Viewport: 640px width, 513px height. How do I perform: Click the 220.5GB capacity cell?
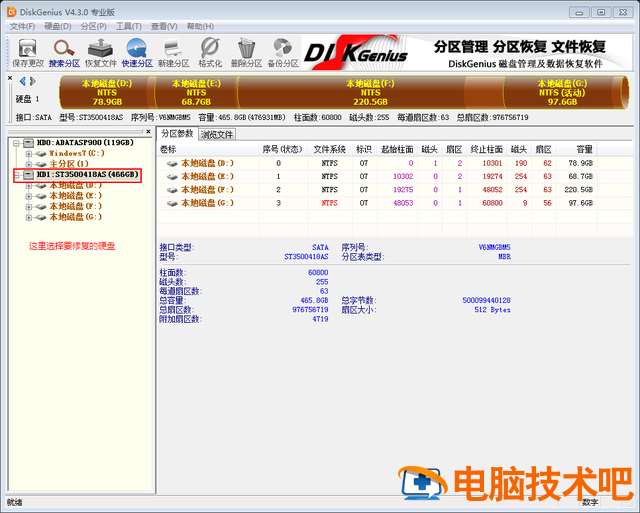[578, 190]
